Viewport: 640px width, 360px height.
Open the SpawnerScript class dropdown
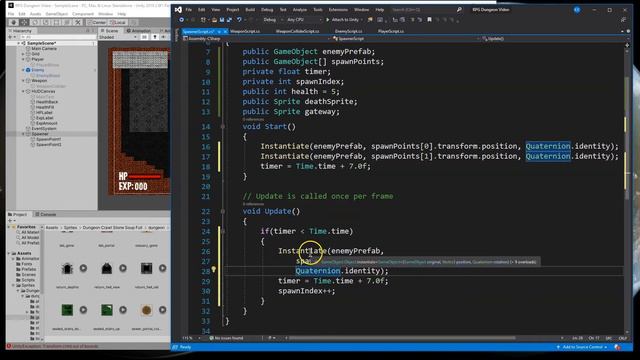point(406,39)
